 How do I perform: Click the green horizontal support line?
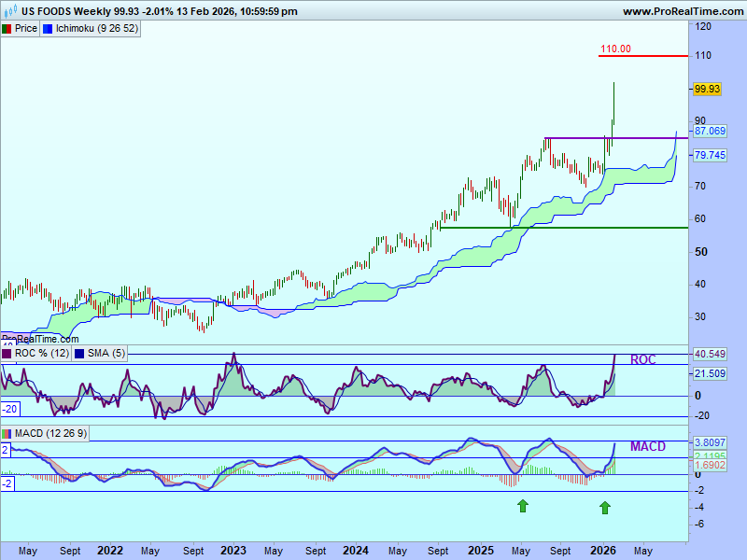(560, 227)
